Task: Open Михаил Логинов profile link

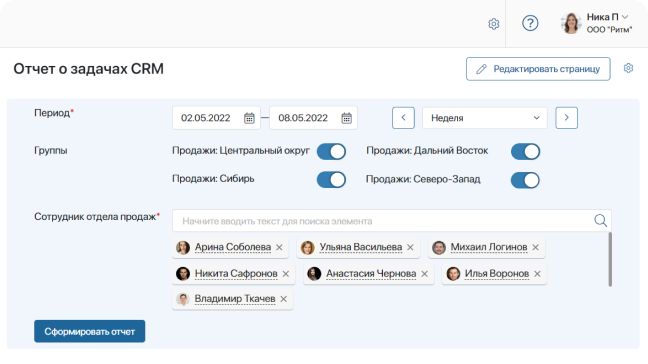Action: point(489,247)
